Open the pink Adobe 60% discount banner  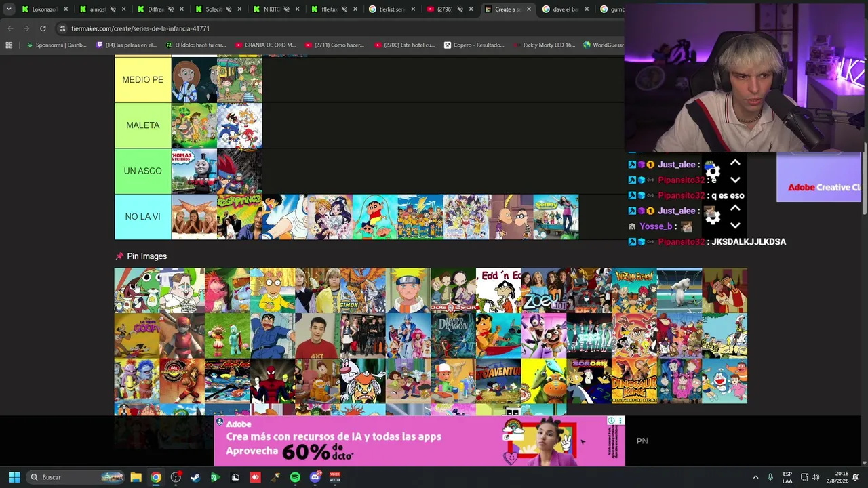(x=419, y=441)
